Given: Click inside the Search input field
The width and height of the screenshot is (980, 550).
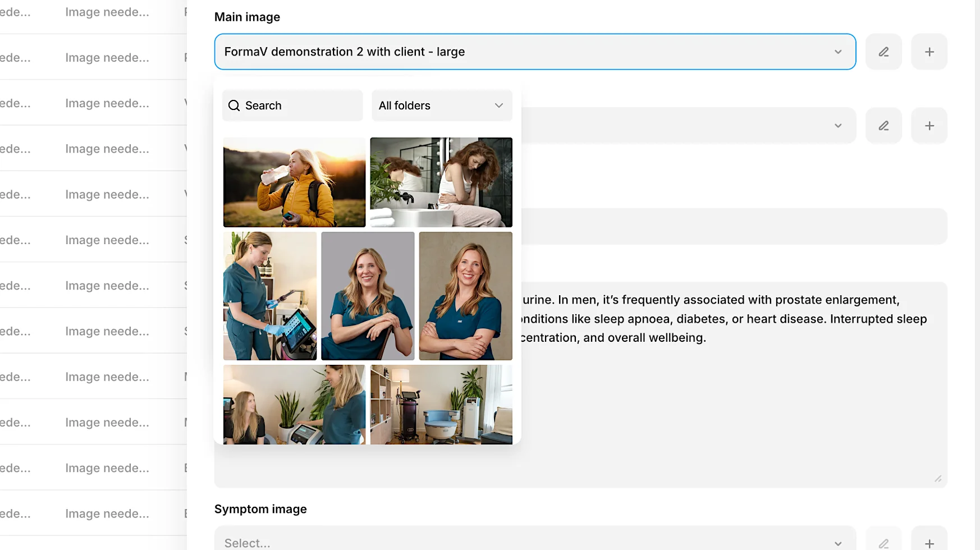Looking at the screenshot, I should [x=292, y=106].
